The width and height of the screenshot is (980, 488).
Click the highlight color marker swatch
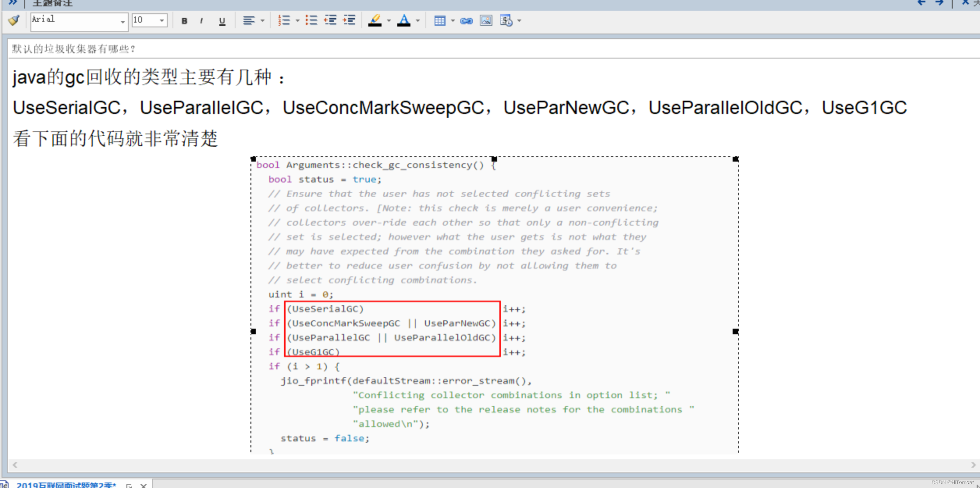(375, 20)
